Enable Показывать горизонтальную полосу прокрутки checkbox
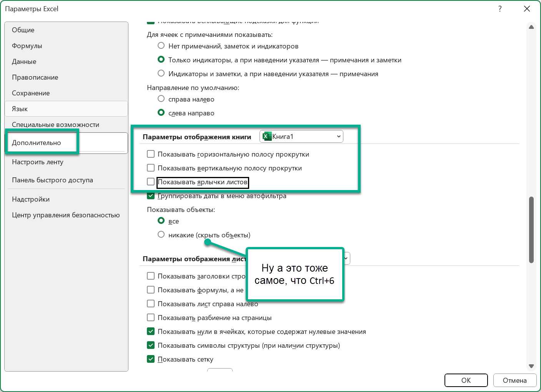 (151, 154)
